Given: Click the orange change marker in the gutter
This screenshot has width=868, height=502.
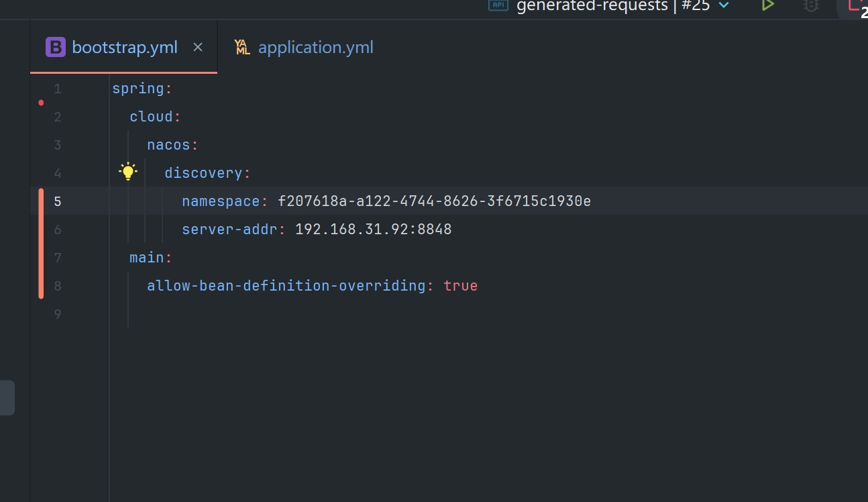Looking at the screenshot, I should 41,243.
